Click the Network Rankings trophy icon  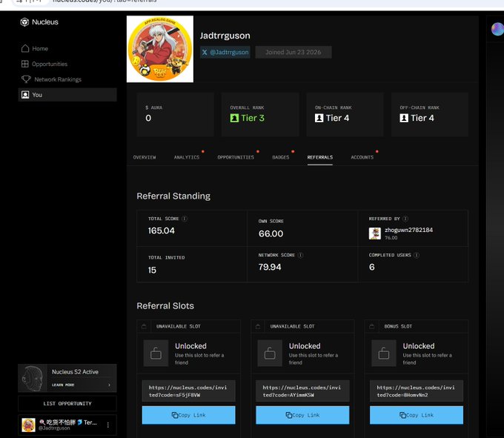[x=26, y=79]
